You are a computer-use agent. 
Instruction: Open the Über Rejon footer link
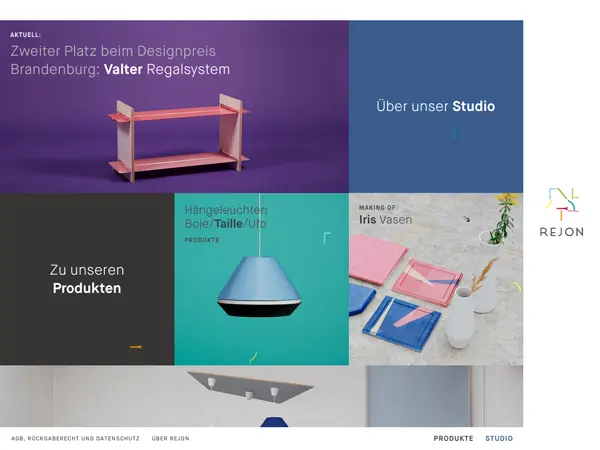tap(170, 439)
